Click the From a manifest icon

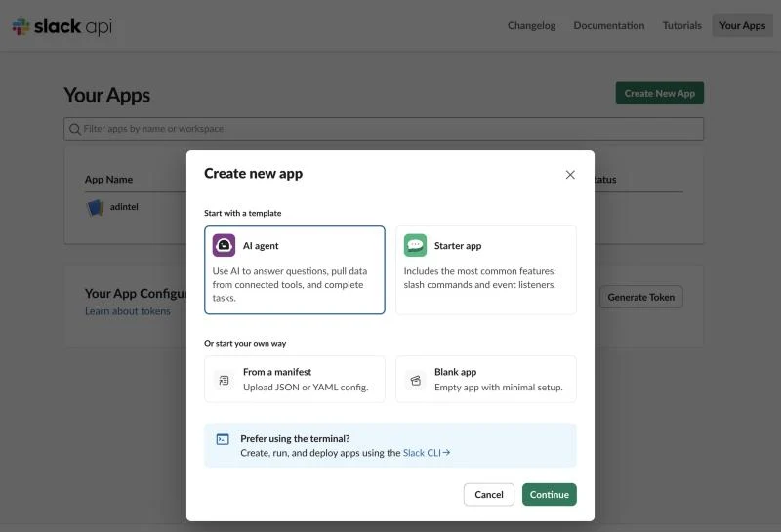(x=225, y=380)
